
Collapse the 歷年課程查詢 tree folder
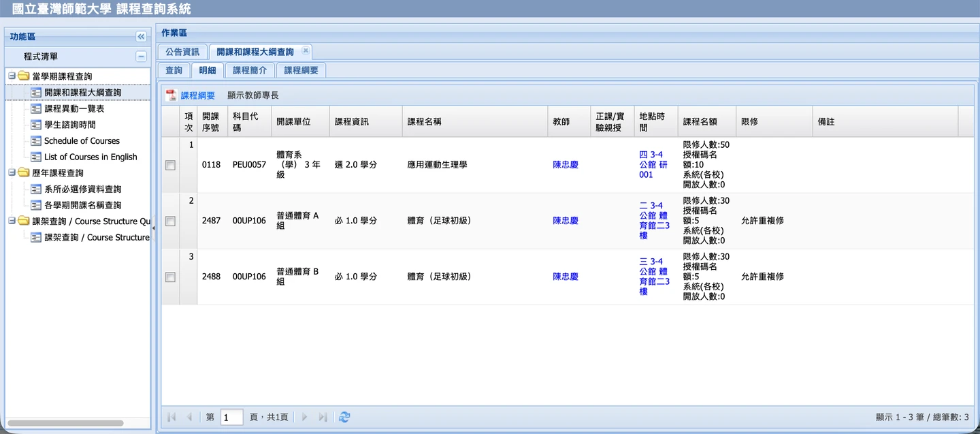tap(12, 173)
